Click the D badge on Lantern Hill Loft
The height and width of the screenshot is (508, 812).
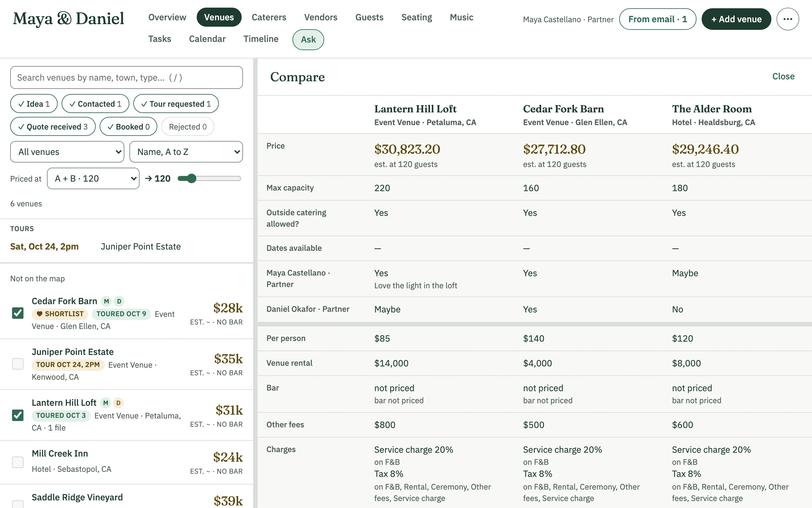coord(118,403)
